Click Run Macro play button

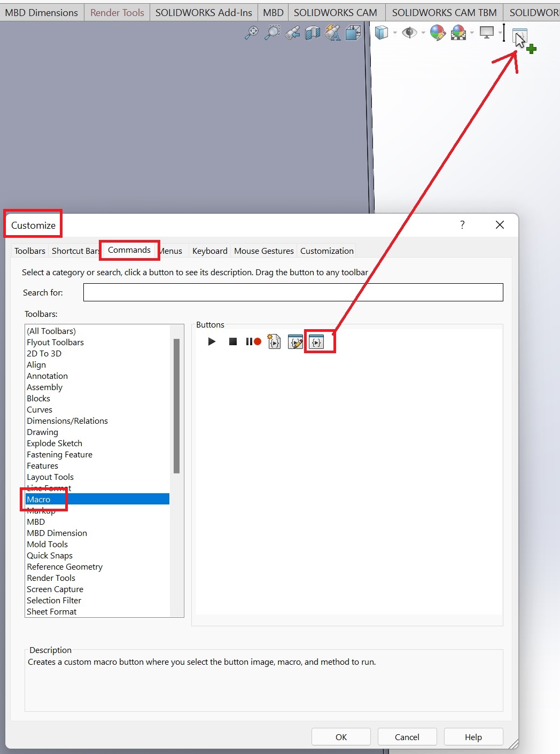coord(212,341)
